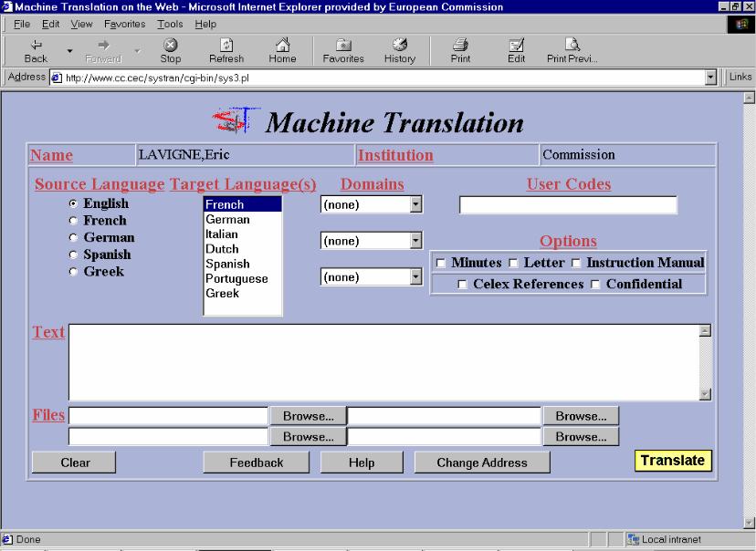Choose Dutch in target language list
Screen dimensions: 756x551
coord(243,249)
